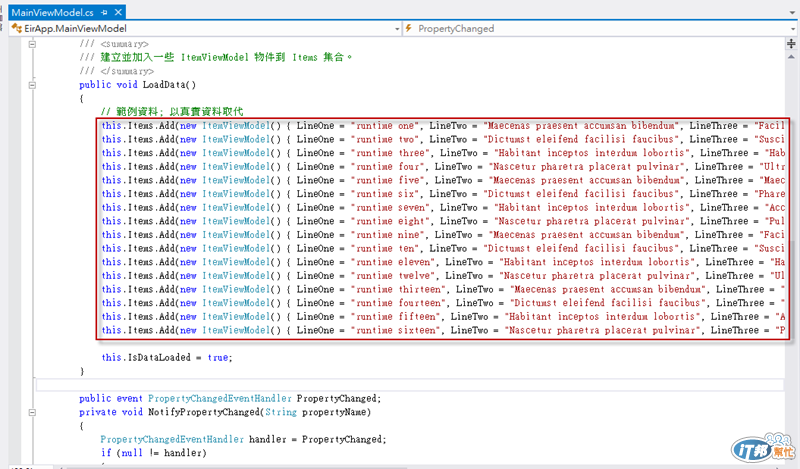The image size is (800, 469).
Task: Click the green '//' sample-data comment line
Action: pyautogui.click(x=172, y=112)
